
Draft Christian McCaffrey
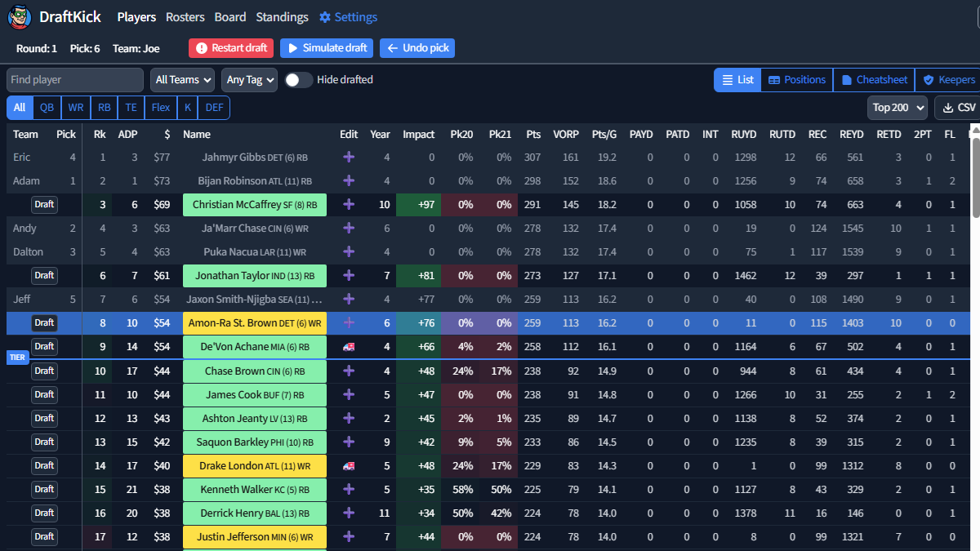(44, 205)
